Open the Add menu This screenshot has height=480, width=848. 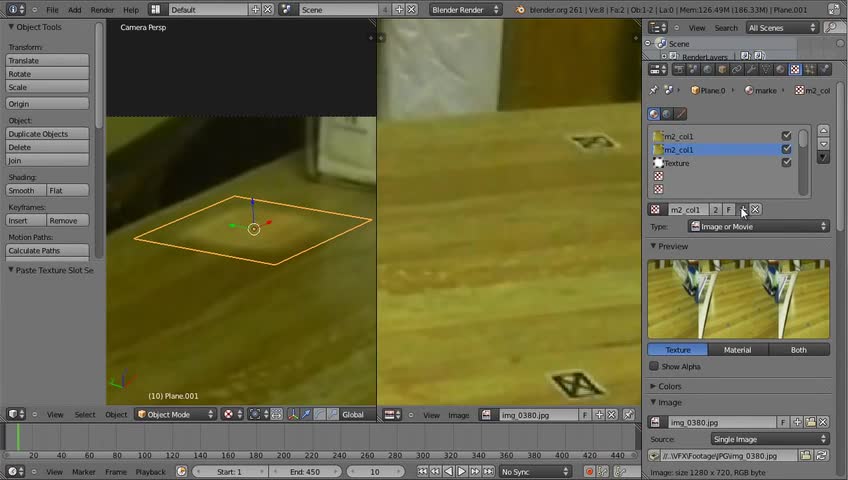tap(75, 10)
